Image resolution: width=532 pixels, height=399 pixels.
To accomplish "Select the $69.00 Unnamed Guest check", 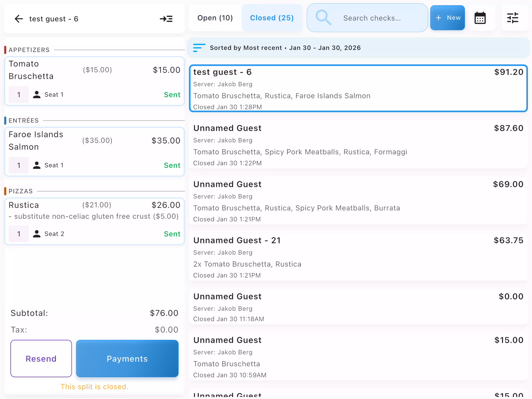I will pyautogui.click(x=358, y=201).
